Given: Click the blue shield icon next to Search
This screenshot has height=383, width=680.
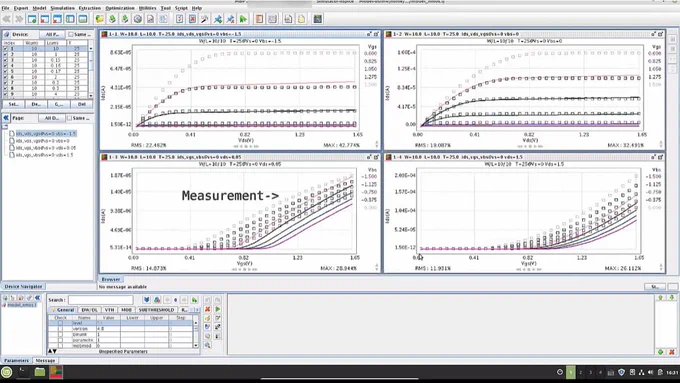Looking at the screenshot, I should (x=147, y=300).
